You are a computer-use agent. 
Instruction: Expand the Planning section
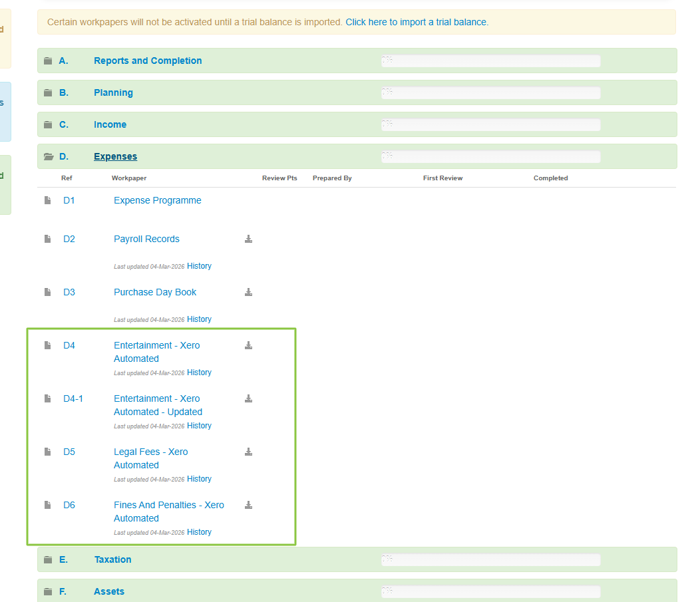pyautogui.click(x=113, y=92)
